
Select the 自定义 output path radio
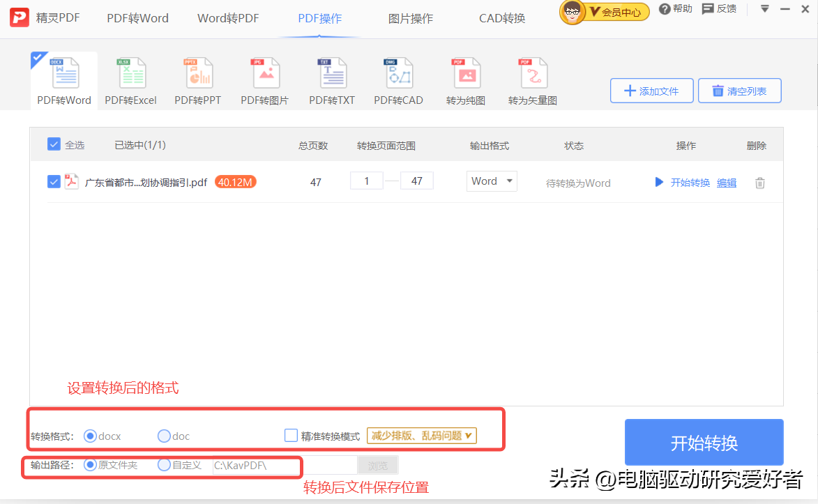165,464
